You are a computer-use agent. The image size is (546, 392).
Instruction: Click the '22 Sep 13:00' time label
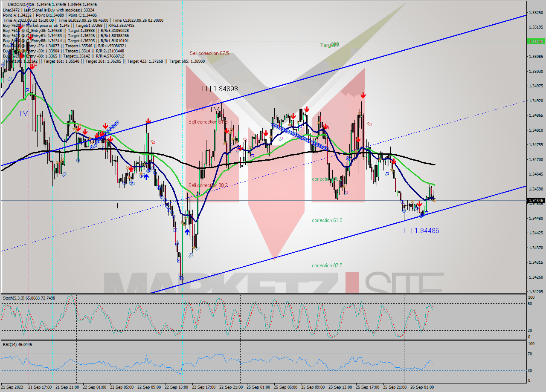(x=177, y=387)
